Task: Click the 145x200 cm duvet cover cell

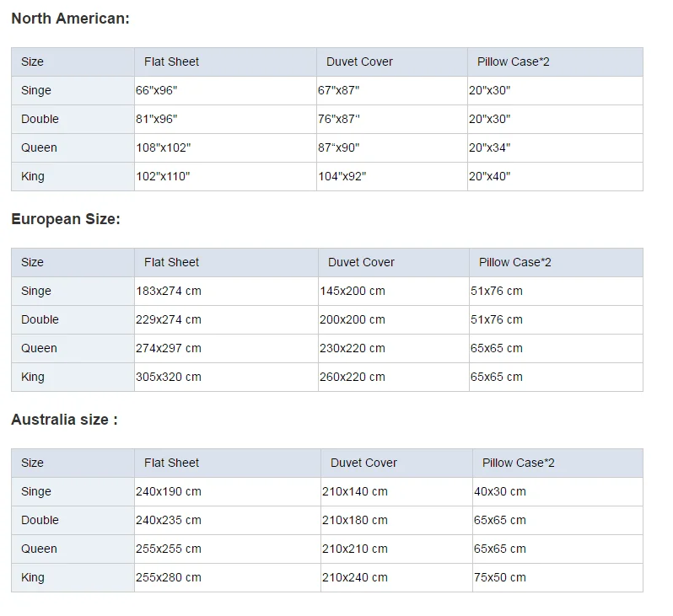Action: (352, 291)
